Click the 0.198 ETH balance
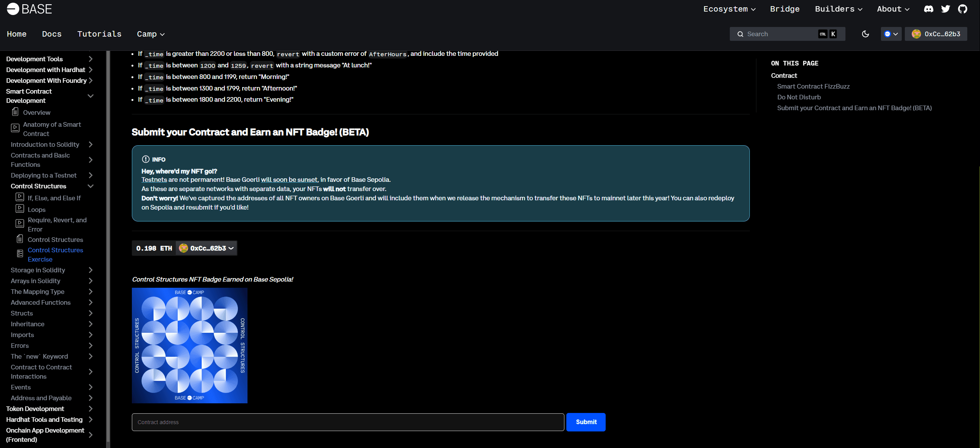Viewport: 980px width, 448px height. pos(154,248)
